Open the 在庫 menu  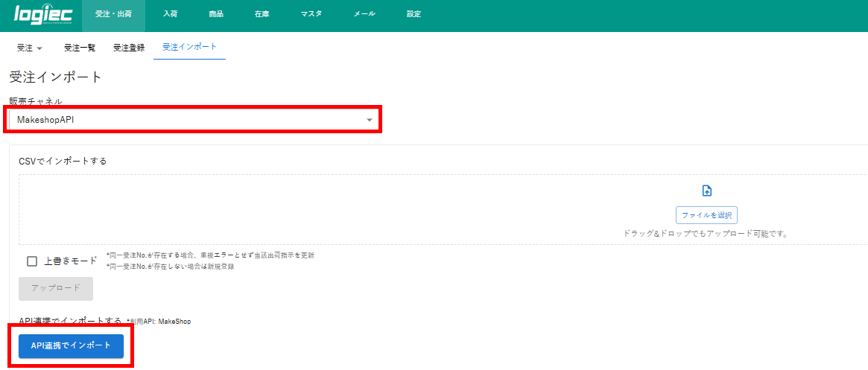tap(261, 14)
